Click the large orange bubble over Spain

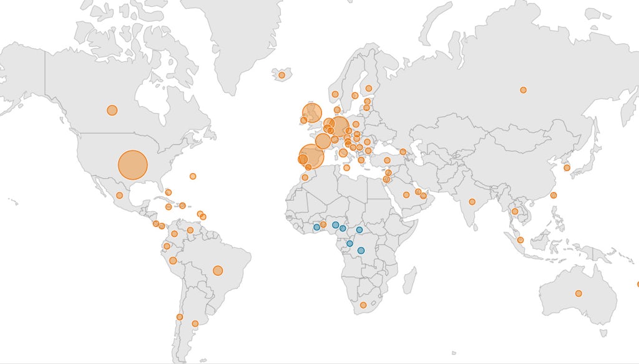click(x=312, y=156)
